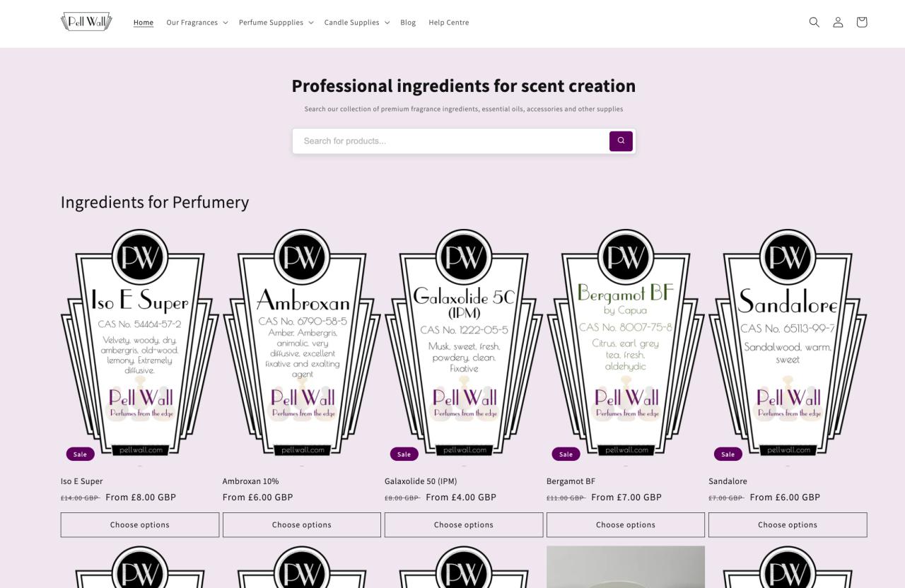Screen dimensions: 905x588
Task: Click the Pell Wall logo
Action: coord(86,22)
